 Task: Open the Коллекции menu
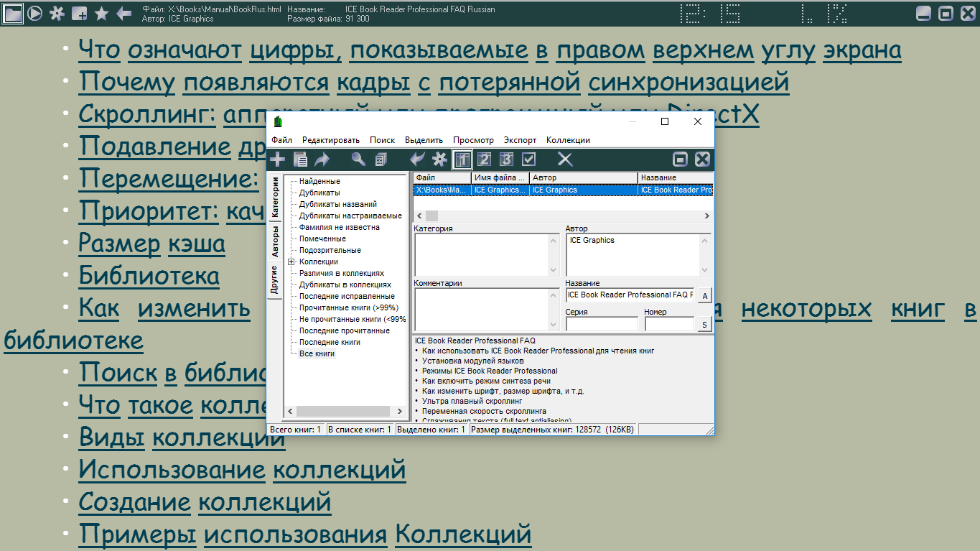[x=568, y=140]
